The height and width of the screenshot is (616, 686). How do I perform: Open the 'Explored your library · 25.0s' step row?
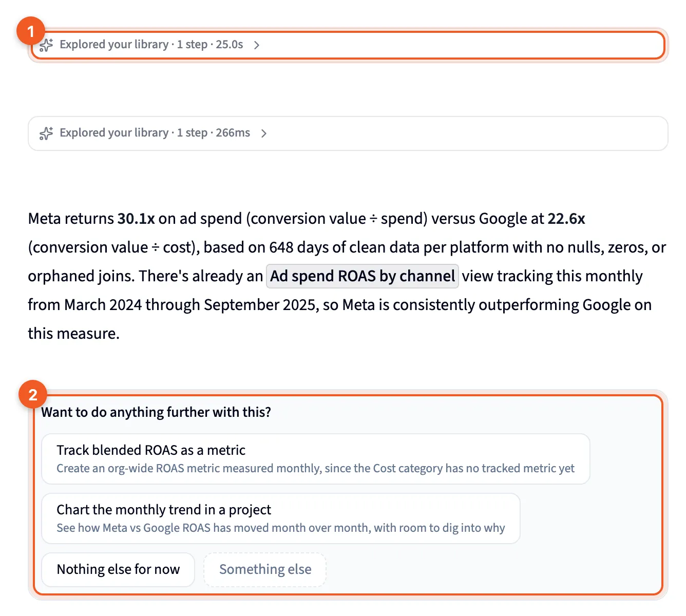point(348,45)
